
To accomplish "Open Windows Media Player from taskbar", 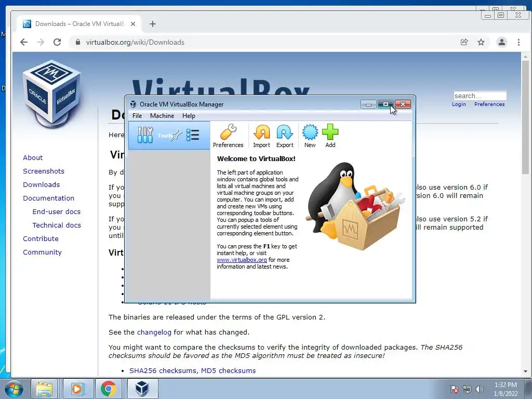I will pos(78,389).
